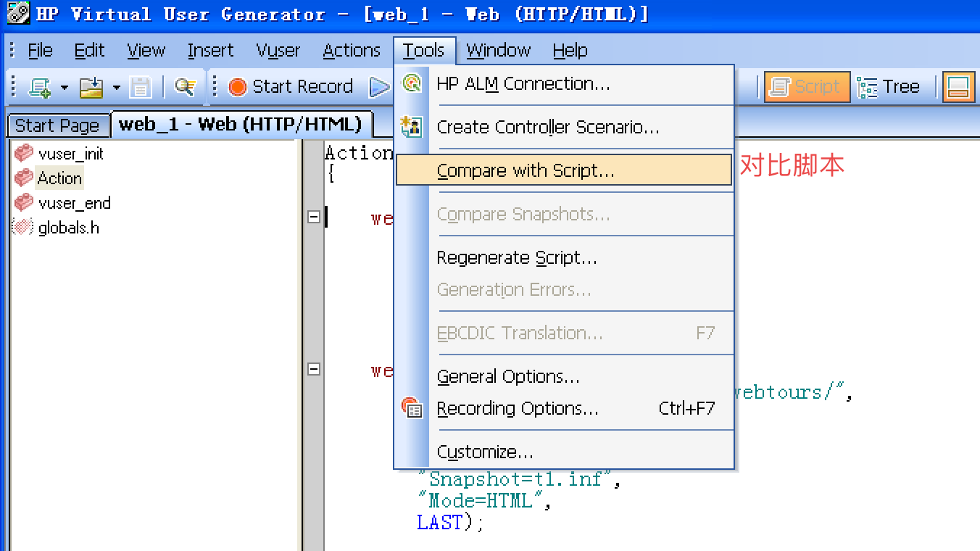Click the "Mode=HTML" code line
Image resolution: width=980 pixels, height=551 pixels.
click(x=485, y=500)
